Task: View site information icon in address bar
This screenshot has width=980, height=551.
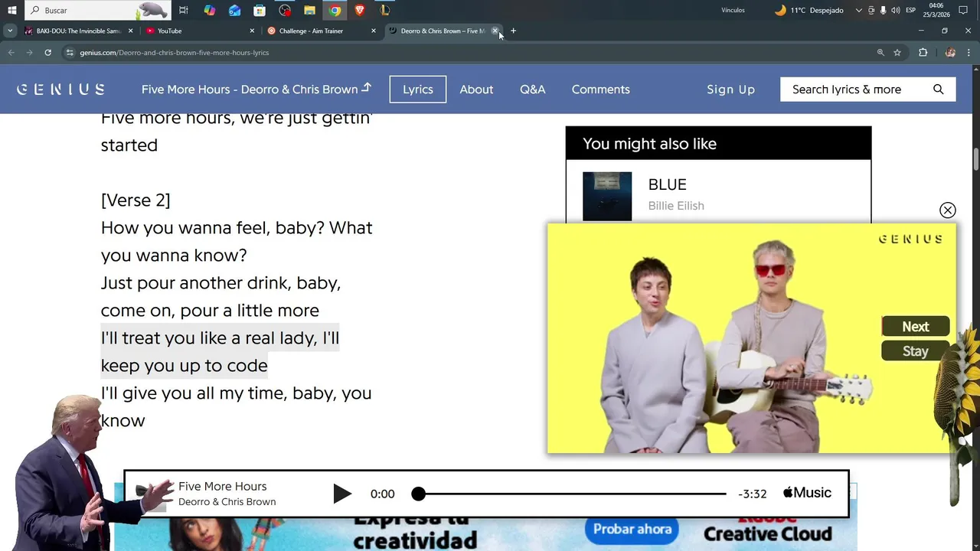Action: [70, 52]
